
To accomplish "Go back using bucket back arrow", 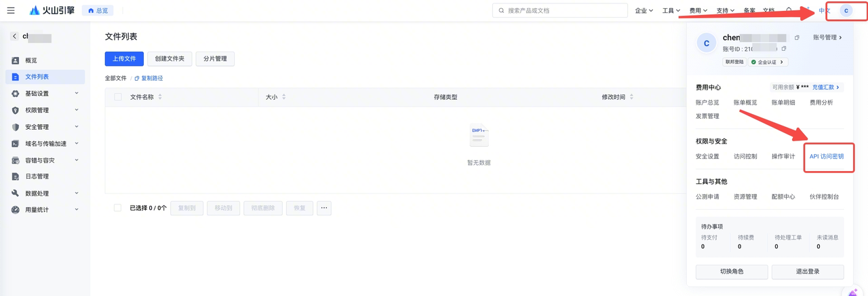I will point(14,36).
